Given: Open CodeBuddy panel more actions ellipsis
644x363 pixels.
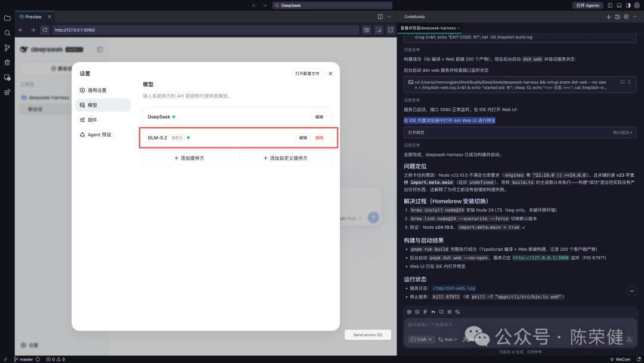Looking at the screenshot, I should pos(635,17).
